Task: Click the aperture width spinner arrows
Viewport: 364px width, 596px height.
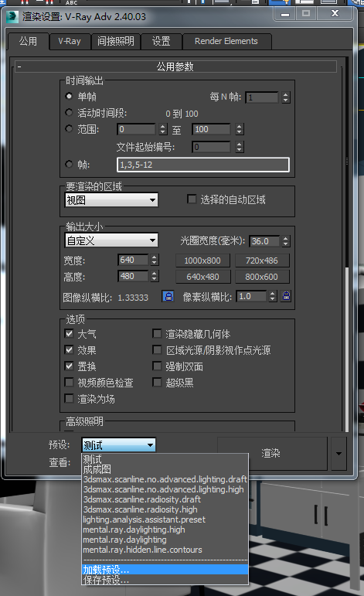Action: click(286, 241)
